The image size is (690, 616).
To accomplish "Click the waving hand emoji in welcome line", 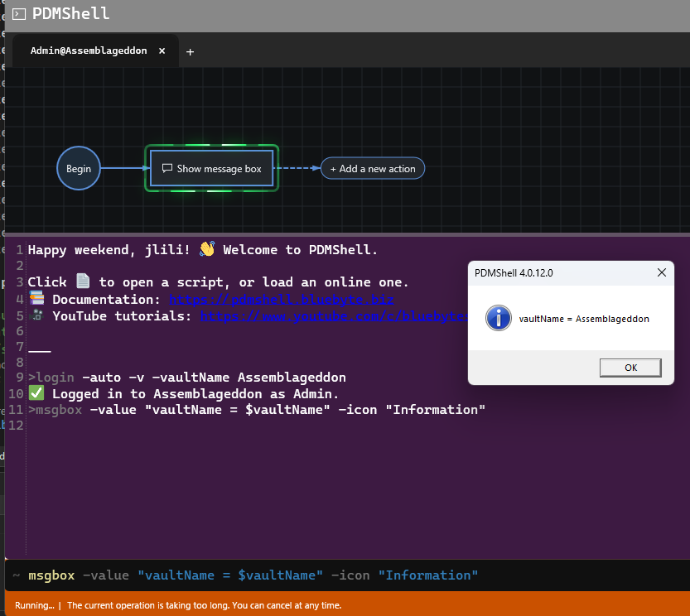I will (207, 249).
